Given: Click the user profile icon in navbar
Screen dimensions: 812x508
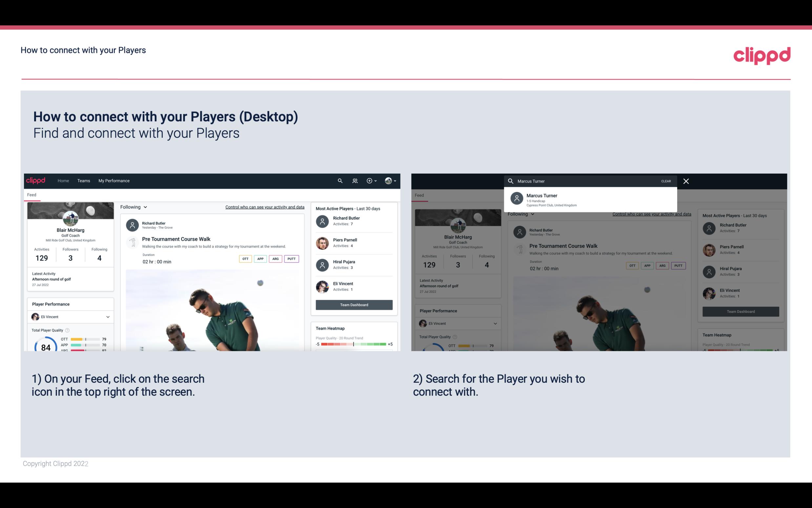Looking at the screenshot, I should click(x=389, y=180).
